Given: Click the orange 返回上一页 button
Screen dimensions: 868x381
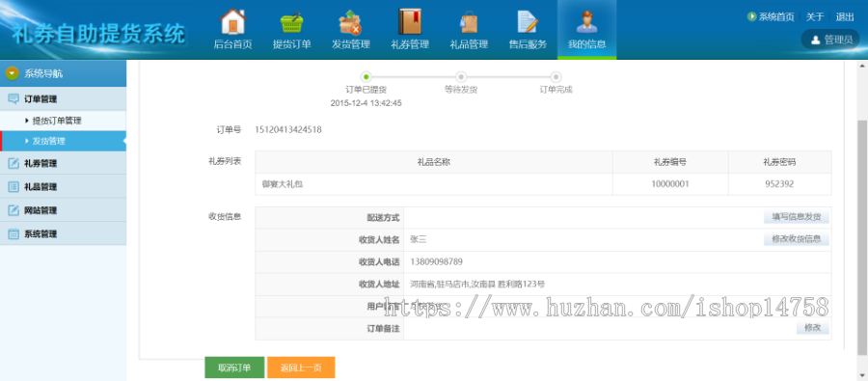Looking at the screenshot, I should tap(301, 367).
